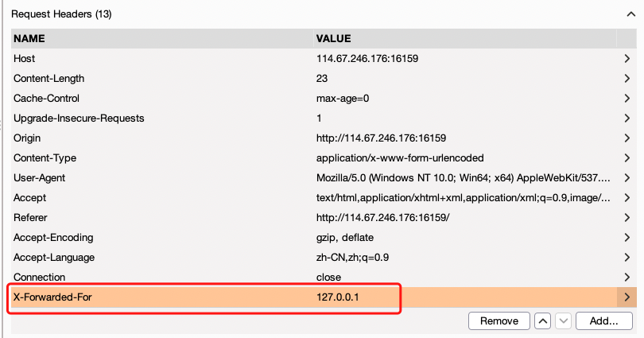Expand the Cache-Control row chevron
This screenshot has width=644, height=338.
point(627,98)
